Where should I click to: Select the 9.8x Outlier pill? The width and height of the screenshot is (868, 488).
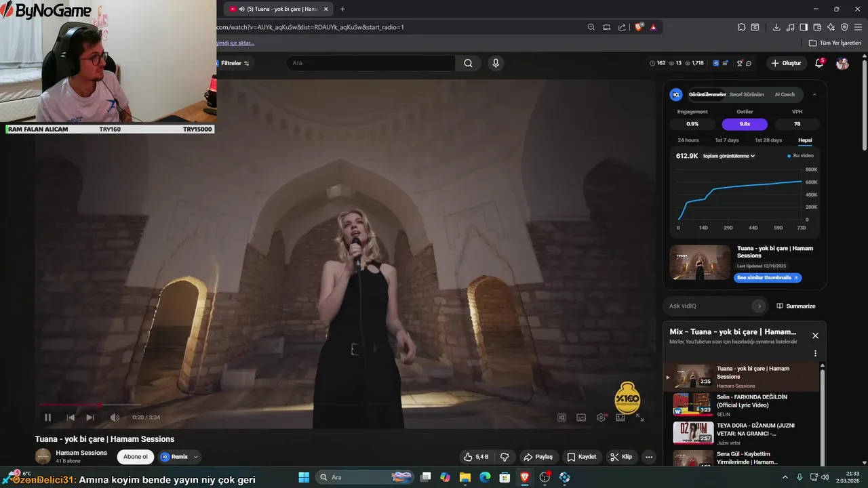point(745,124)
